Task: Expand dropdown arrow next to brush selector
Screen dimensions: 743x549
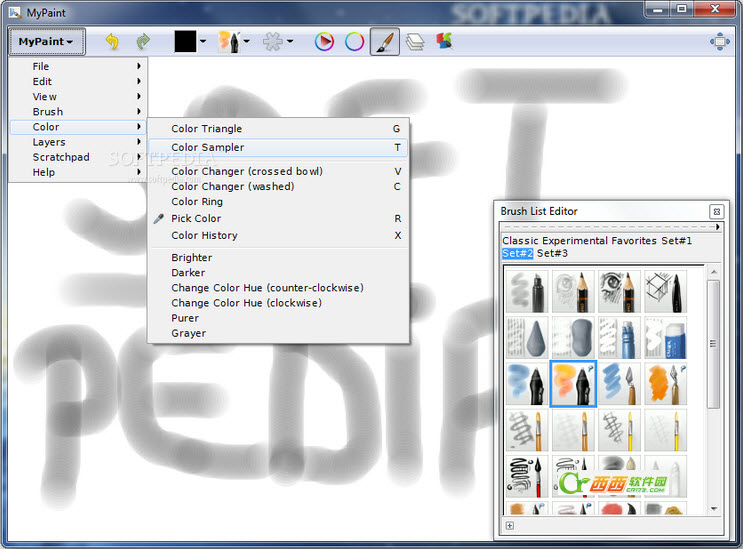Action: point(246,41)
